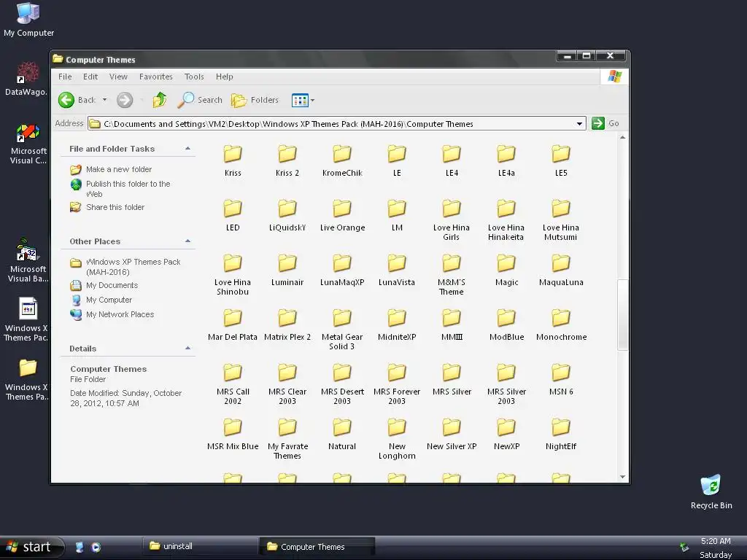This screenshot has width=747, height=560.
Task: Click Publish this folder to the Web
Action: point(128,189)
